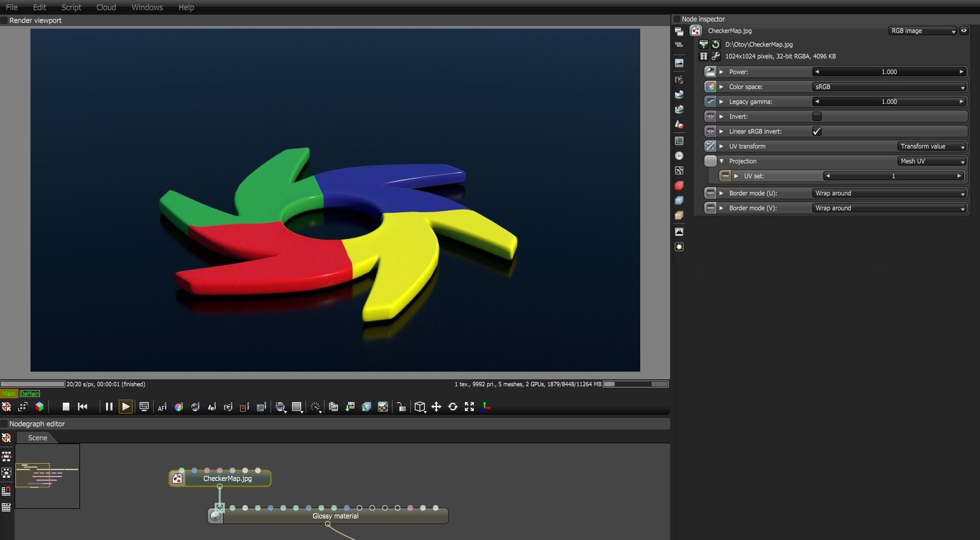This screenshot has width=980, height=540.
Task: Select the white balance picker color wheel icon
Action: (x=178, y=407)
